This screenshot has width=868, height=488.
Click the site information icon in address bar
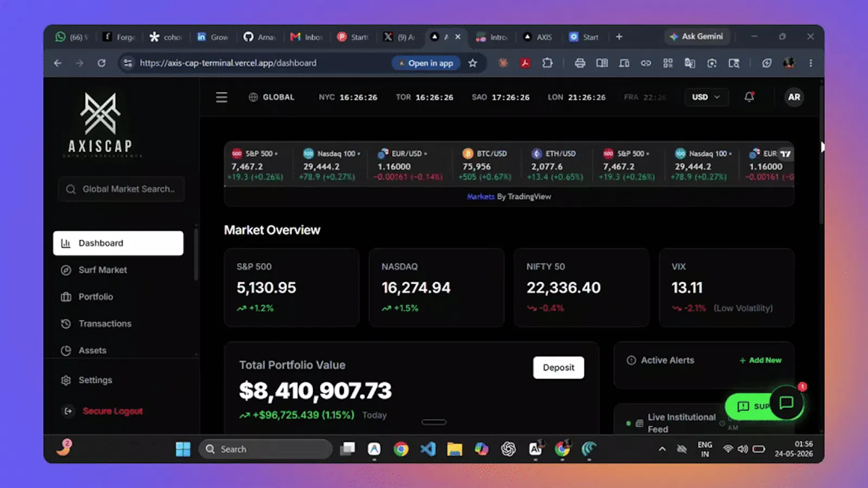point(128,63)
